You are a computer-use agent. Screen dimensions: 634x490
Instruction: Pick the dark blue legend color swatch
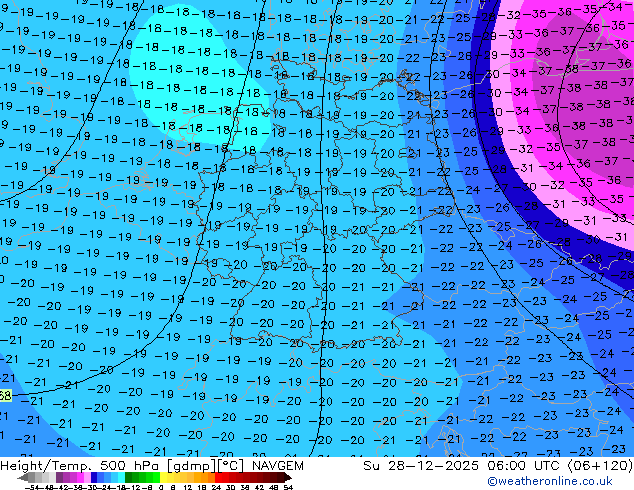coord(94,477)
